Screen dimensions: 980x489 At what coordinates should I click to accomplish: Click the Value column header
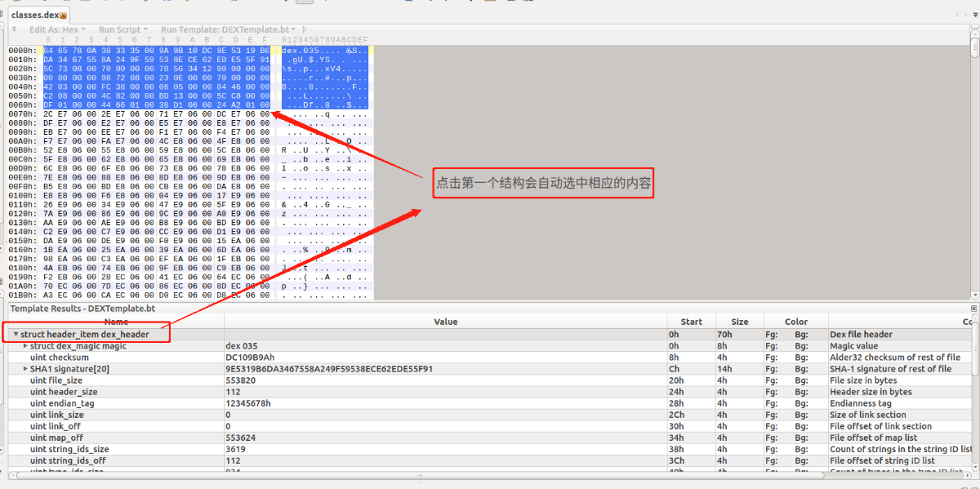pyautogui.click(x=446, y=322)
